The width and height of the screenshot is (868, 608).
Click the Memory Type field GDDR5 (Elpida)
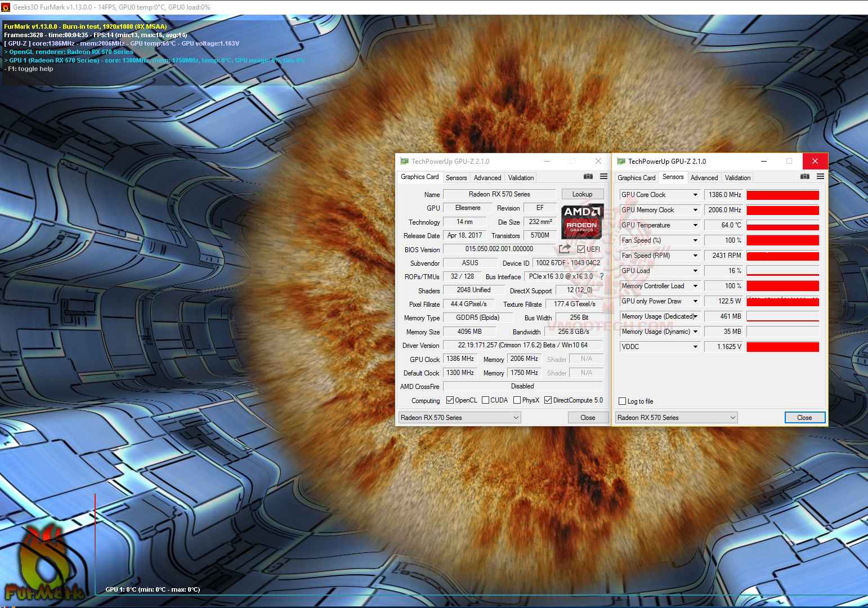478,318
